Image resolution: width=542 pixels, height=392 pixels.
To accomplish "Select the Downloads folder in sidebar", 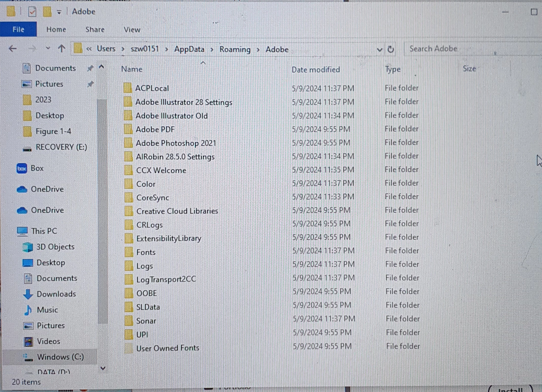I will [x=56, y=294].
